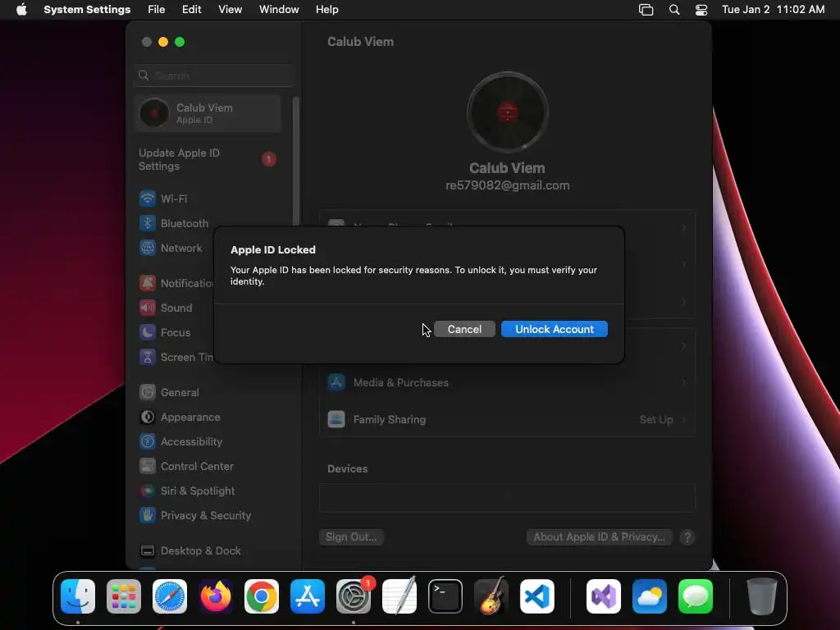Open the Window menu
Viewport: 840px width, 630px height.
279,10
